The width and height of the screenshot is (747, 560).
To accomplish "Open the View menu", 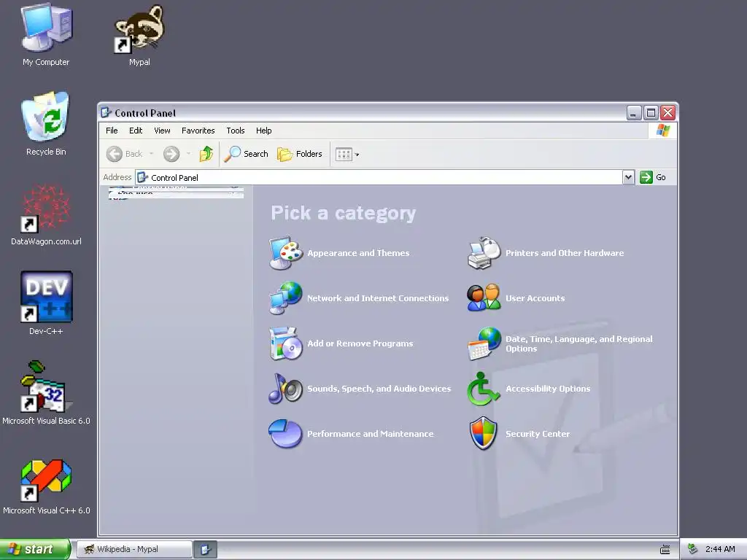I will (162, 131).
